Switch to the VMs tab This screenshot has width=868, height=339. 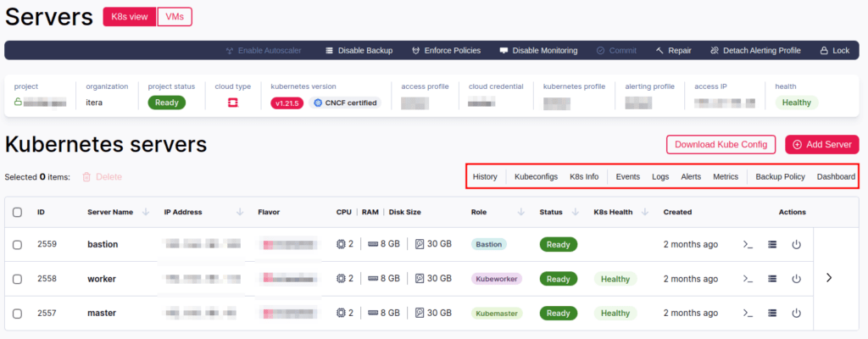click(x=174, y=16)
